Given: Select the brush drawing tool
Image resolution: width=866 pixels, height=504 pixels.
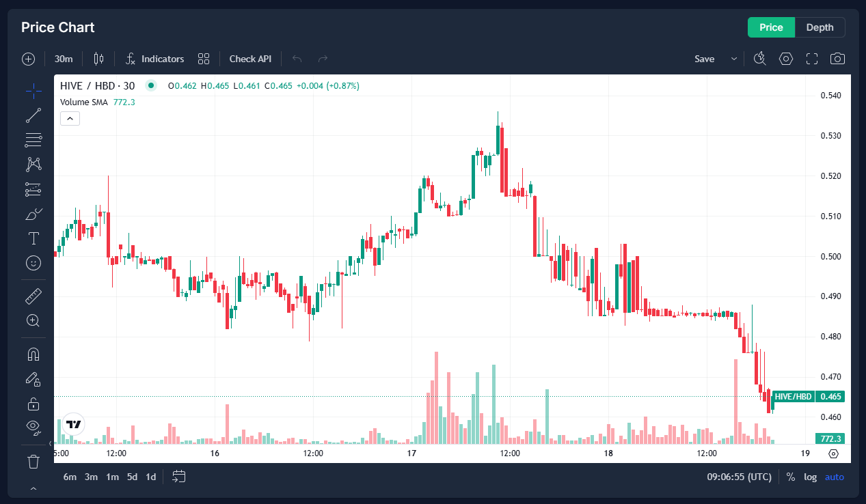Looking at the screenshot, I should click(x=33, y=214).
